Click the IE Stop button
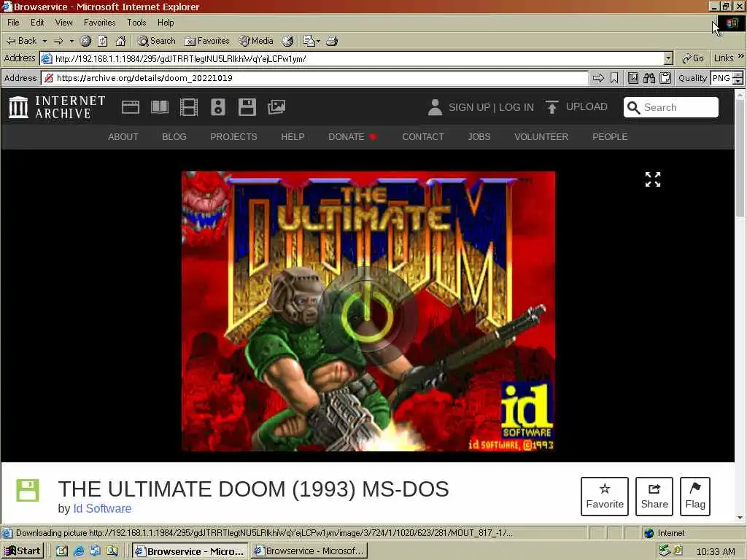 (x=86, y=41)
